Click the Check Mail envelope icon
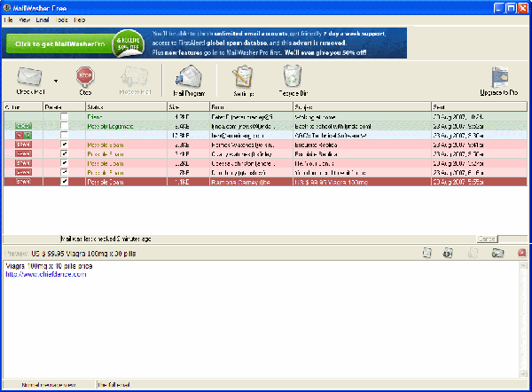The height and width of the screenshot is (392, 532). (30, 76)
